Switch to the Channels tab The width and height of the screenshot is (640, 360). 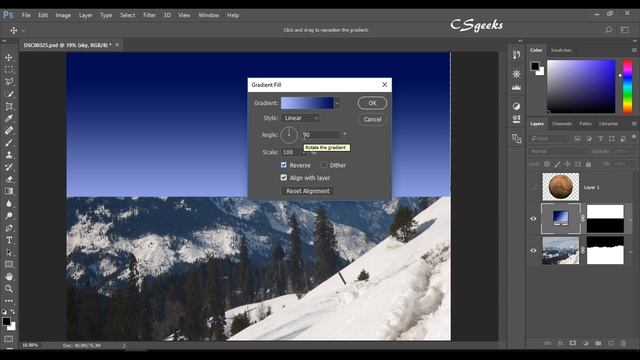click(562, 124)
